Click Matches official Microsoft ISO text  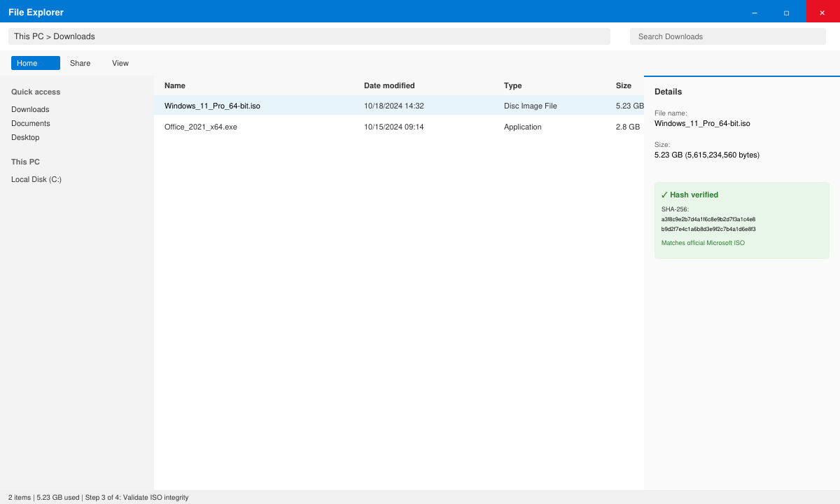(x=703, y=243)
